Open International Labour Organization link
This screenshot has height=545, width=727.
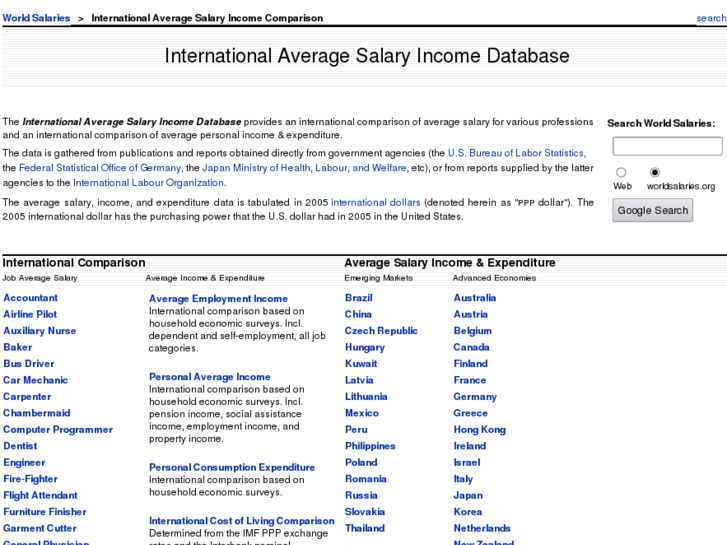click(148, 183)
